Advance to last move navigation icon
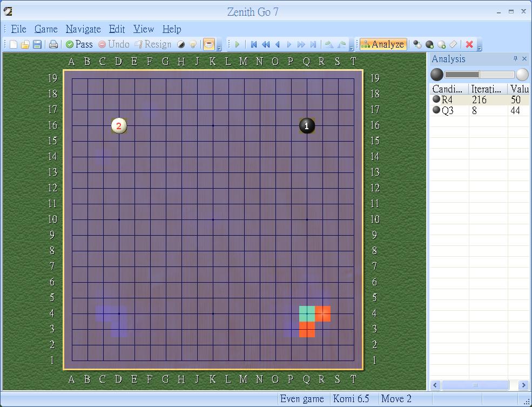Viewport: 532px width, 407px height. click(x=314, y=44)
